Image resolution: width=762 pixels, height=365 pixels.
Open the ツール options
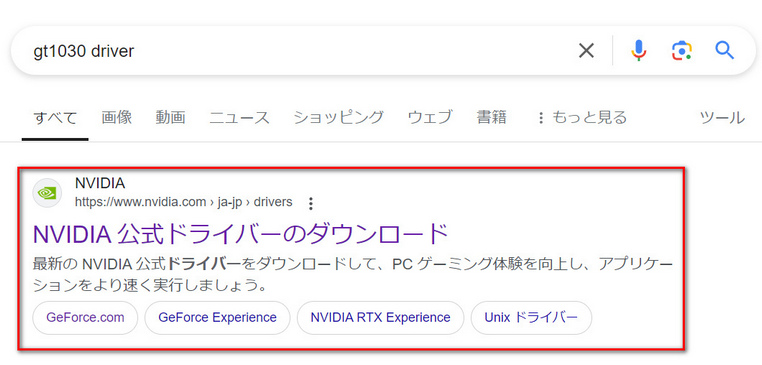coord(722,118)
